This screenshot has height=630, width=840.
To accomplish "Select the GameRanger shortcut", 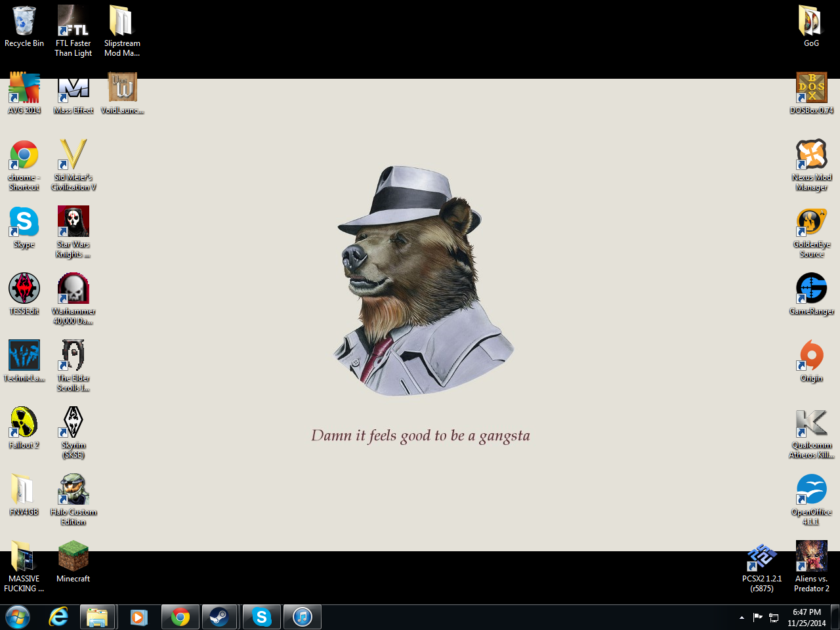I will click(x=812, y=295).
